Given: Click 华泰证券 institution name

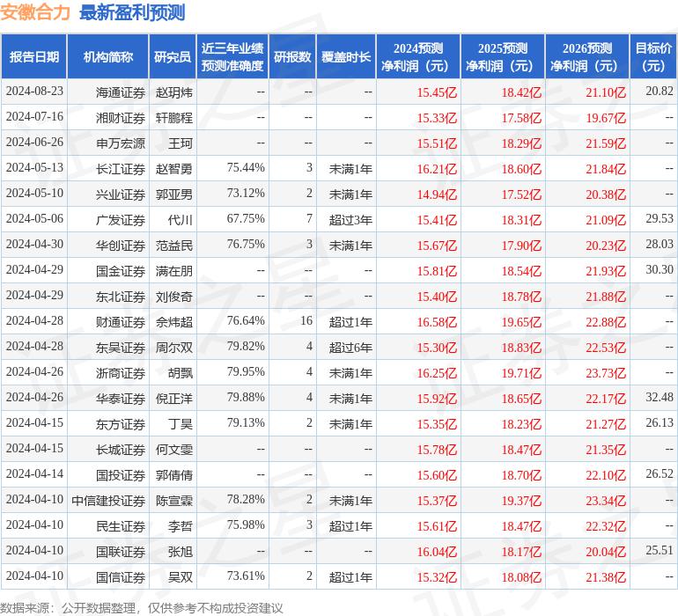Looking at the screenshot, I should click(x=121, y=399).
